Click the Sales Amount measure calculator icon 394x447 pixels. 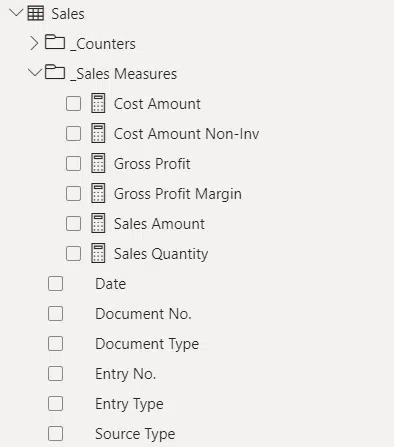98,223
